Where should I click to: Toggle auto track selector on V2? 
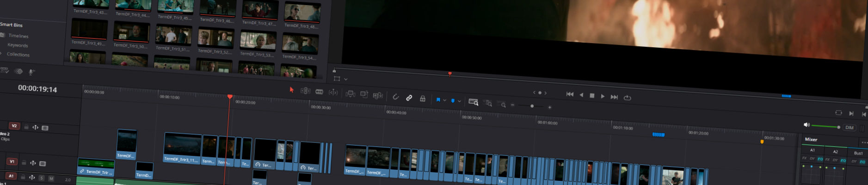tap(36, 127)
